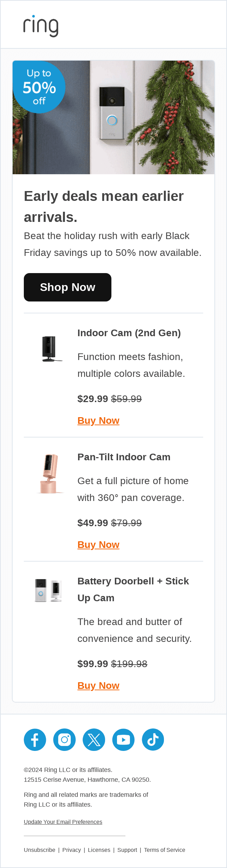This screenshot has height=868, width=227.
Task: Buy Now for the Pan-Tilt Indoor Cam
Action: 98,544
